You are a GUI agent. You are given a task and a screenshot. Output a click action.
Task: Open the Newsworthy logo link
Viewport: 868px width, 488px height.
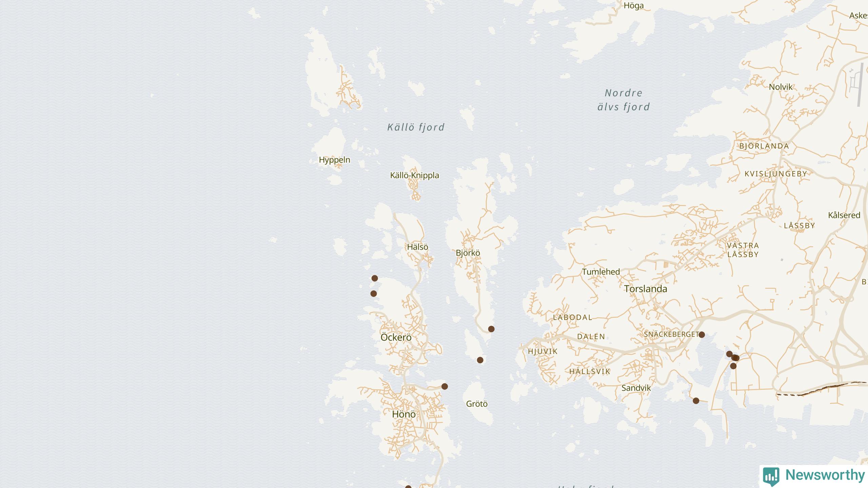coord(814,476)
